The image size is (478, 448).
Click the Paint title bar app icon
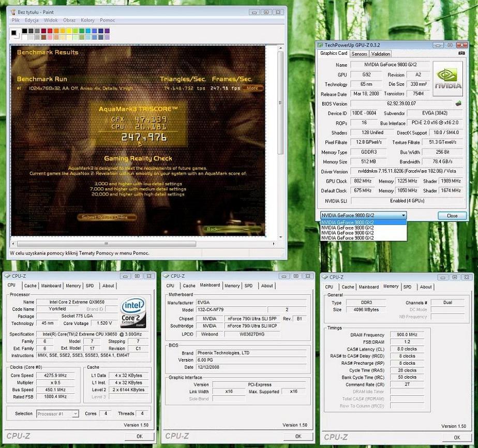click(x=13, y=12)
